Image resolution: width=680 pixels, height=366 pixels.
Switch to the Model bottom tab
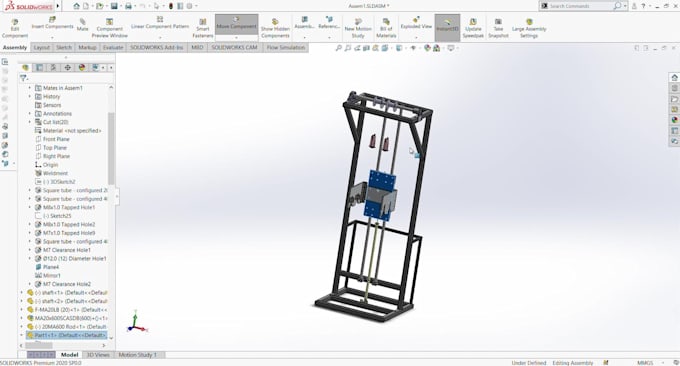(69, 355)
